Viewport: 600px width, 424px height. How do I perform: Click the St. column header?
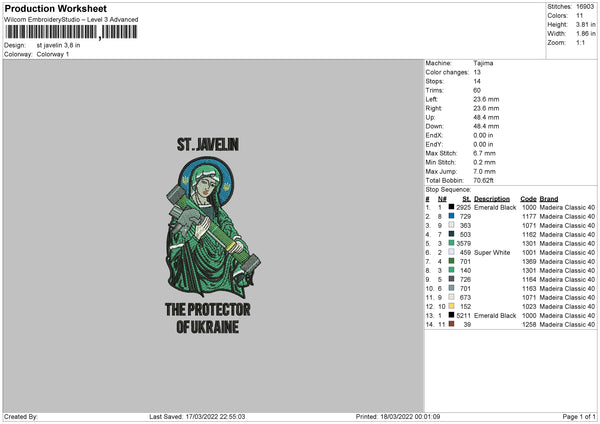[x=466, y=198]
